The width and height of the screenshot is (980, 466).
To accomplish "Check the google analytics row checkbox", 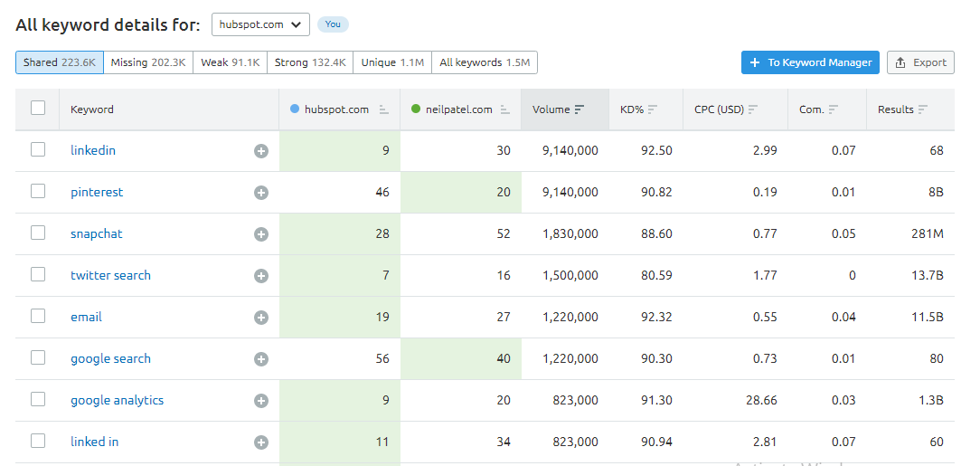I will coord(38,398).
